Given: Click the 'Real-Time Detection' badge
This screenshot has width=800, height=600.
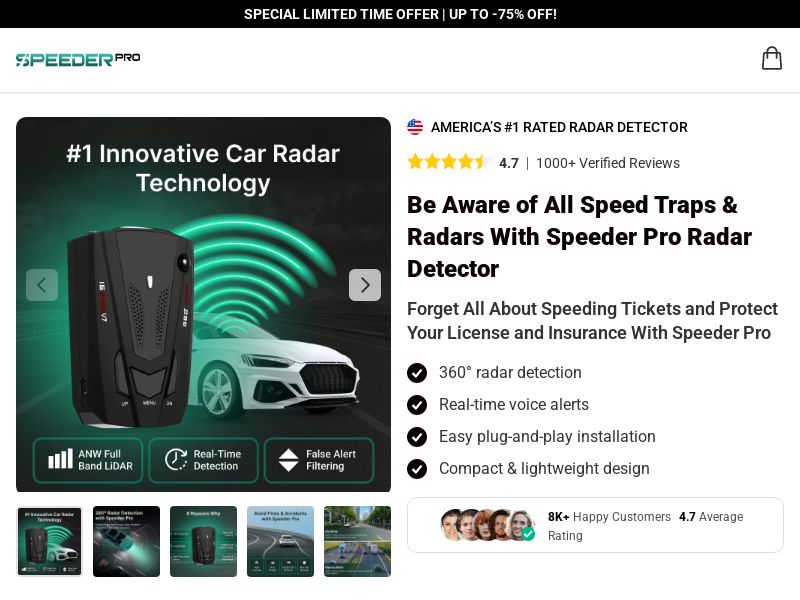Looking at the screenshot, I should pos(203,460).
